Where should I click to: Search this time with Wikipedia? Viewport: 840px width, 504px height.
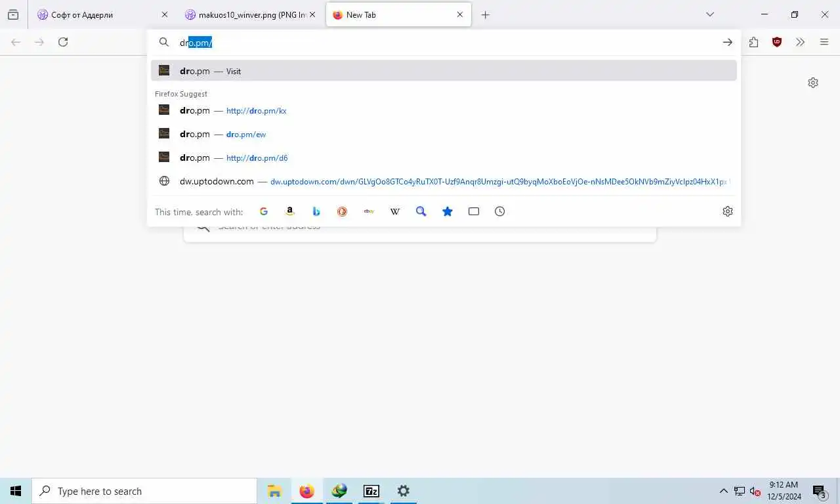tap(395, 211)
